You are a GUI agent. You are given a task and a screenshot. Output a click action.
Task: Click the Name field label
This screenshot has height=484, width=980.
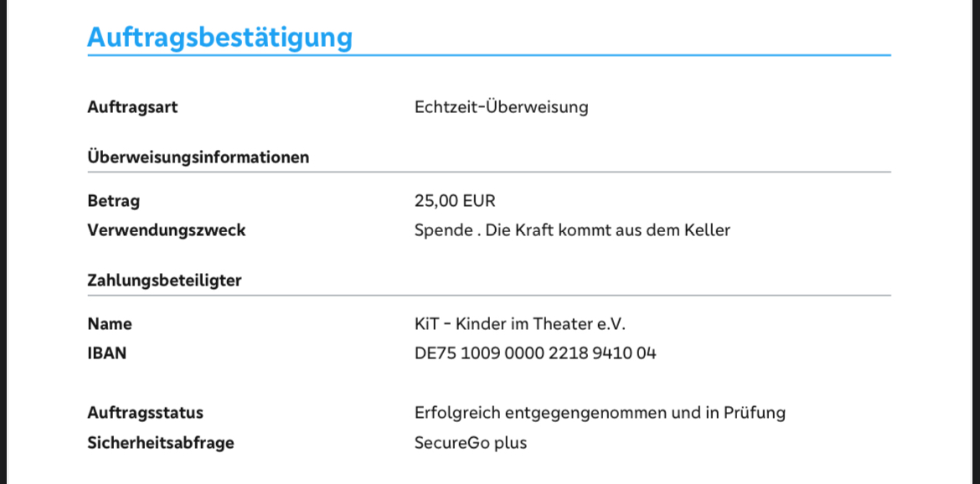click(110, 324)
